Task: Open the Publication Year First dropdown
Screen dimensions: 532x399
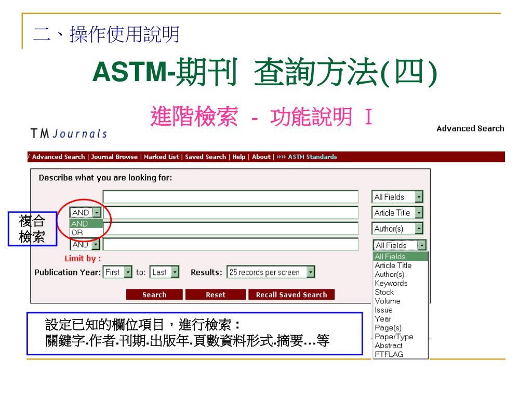Action: coord(117,272)
